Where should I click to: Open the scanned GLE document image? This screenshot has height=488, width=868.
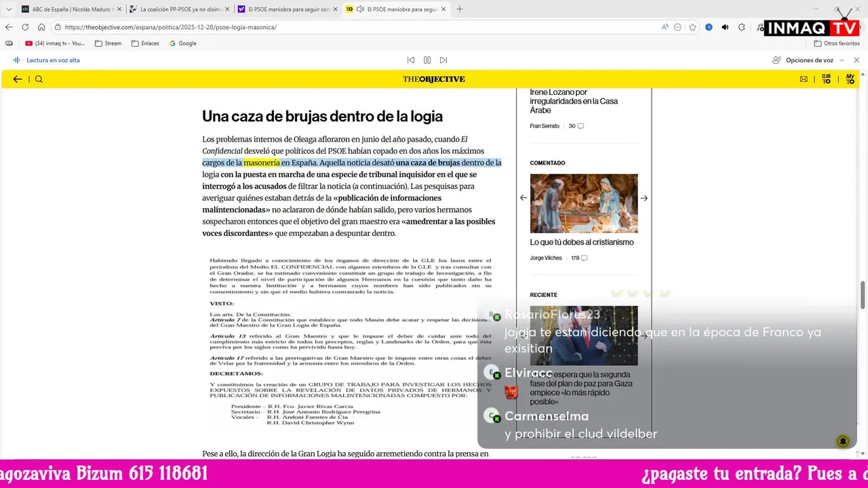tap(351, 342)
